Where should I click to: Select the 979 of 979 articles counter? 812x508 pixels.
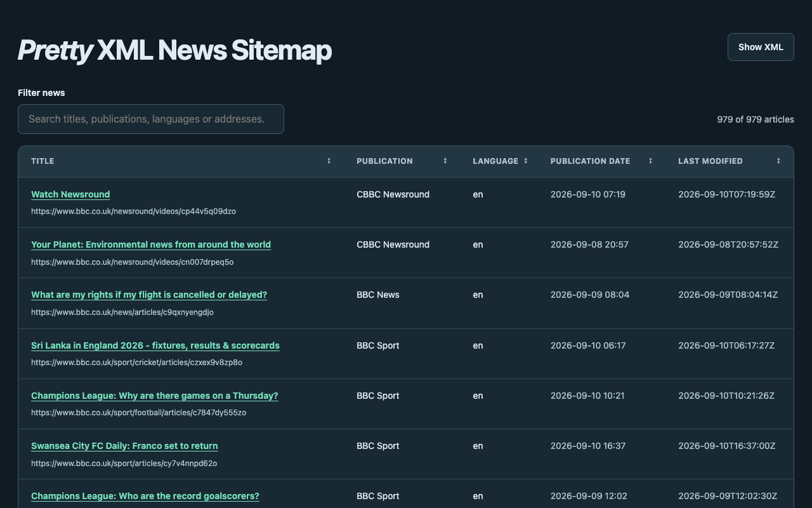[x=756, y=119]
